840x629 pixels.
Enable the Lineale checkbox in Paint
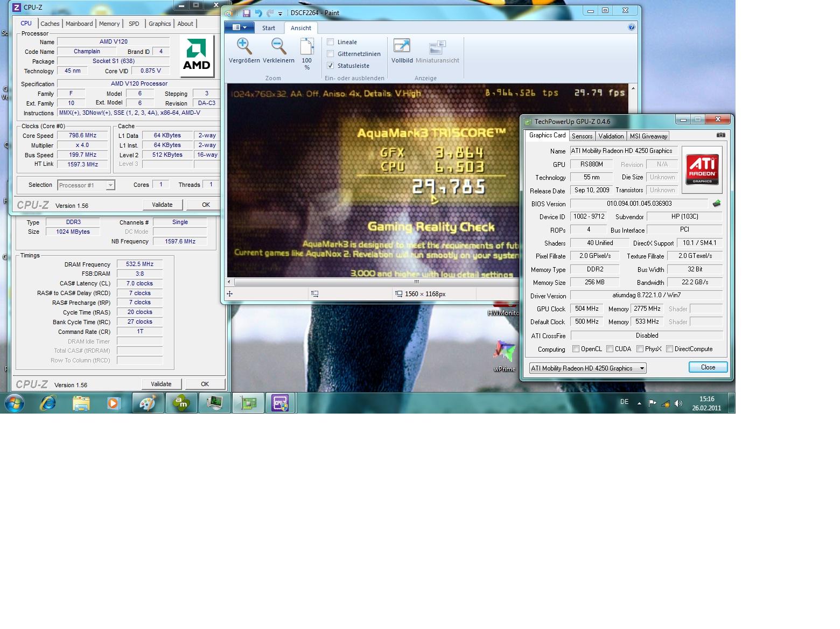coord(331,42)
